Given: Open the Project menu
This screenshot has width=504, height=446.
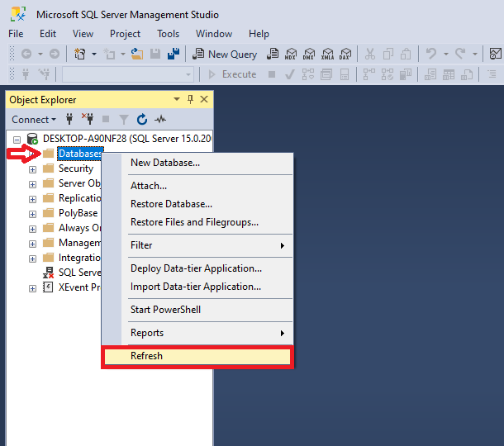Looking at the screenshot, I should 125,34.
